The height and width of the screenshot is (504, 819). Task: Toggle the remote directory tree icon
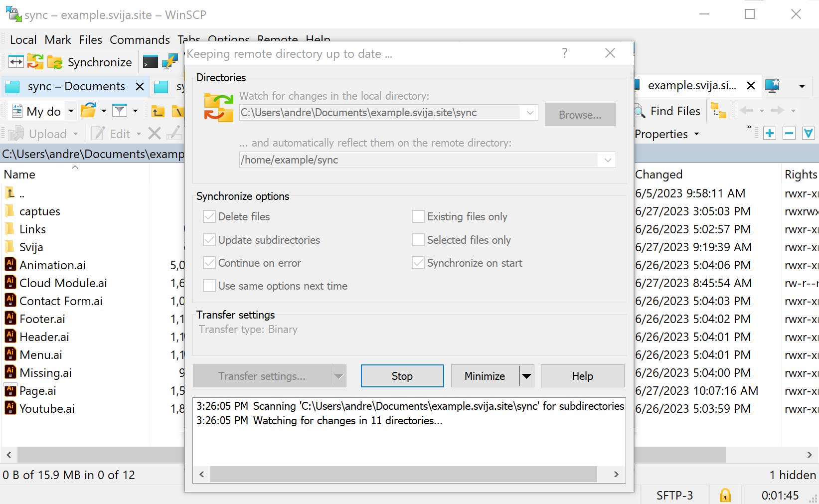[x=718, y=111]
